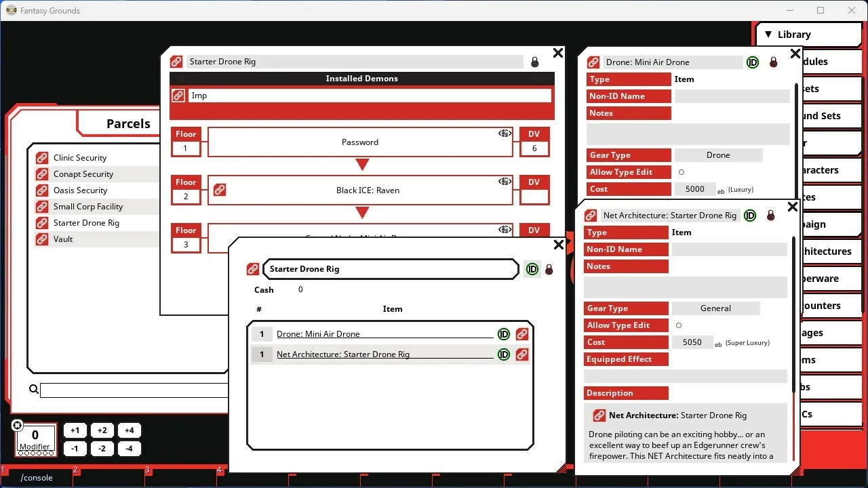
Task: Click +2 modifier button
Action: (102, 430)
